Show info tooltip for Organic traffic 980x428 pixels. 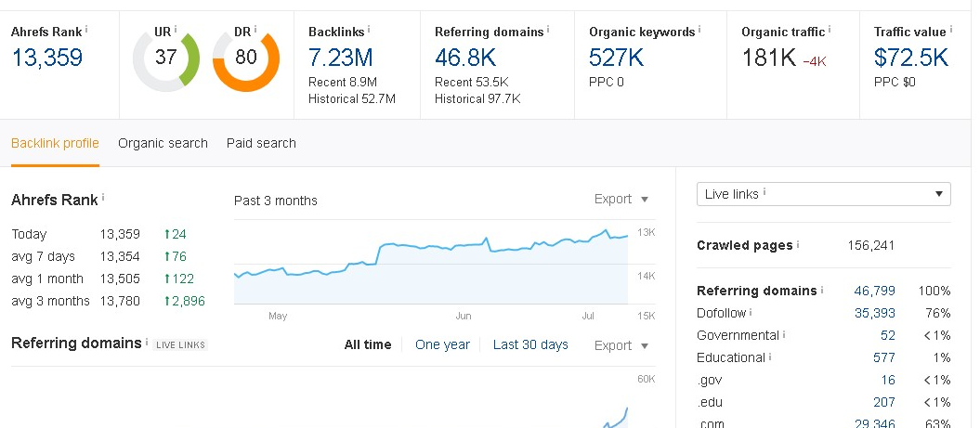(x=830, y=30)
